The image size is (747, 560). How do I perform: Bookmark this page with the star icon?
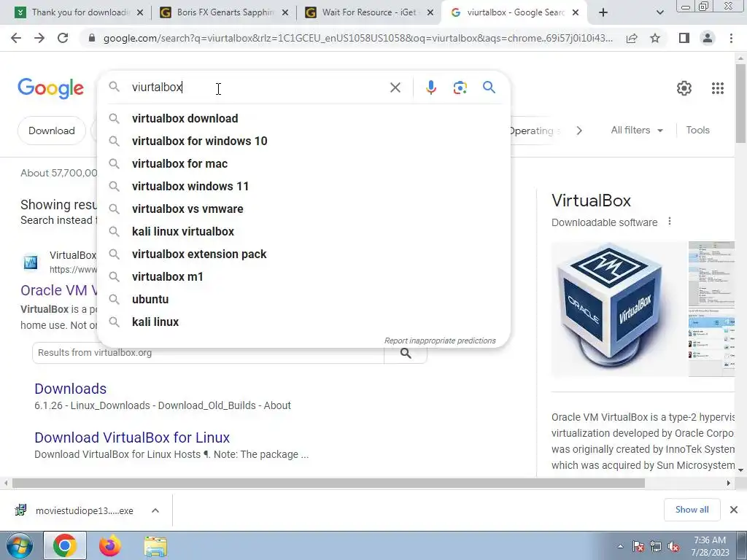(655, 38)
